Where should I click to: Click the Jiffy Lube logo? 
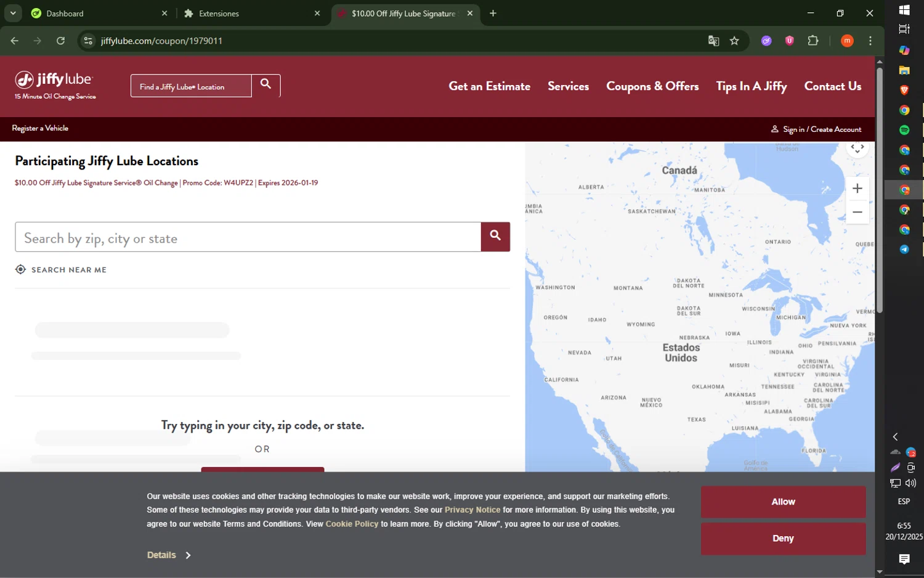(x=55, y=85)
